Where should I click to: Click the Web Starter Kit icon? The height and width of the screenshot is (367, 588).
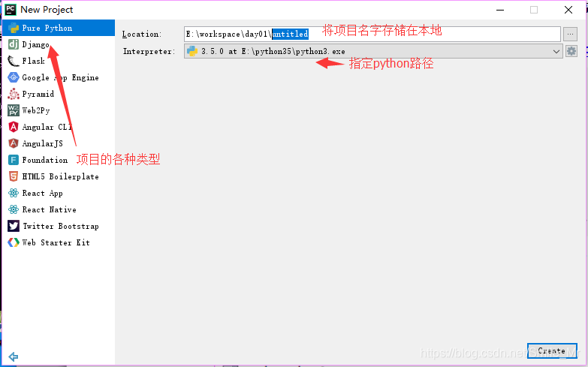14,242
